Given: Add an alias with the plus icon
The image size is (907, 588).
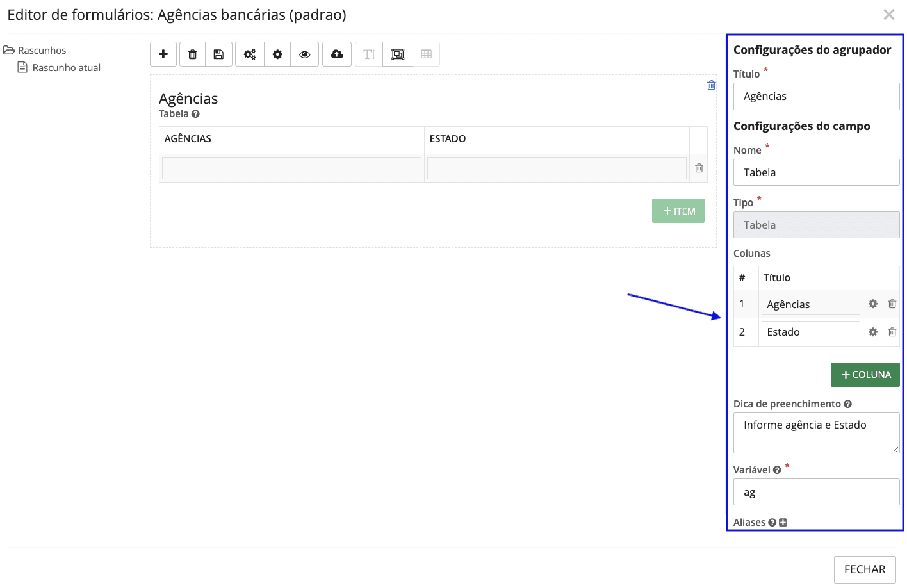Looking at the screenshot, I should click(x=783, y=523).
